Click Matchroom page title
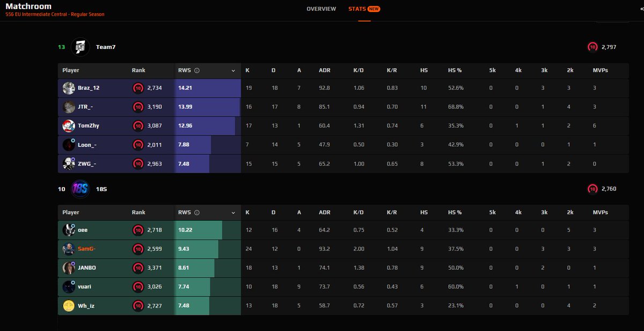Viewport: 644px width, 331px height. [28, 6]
